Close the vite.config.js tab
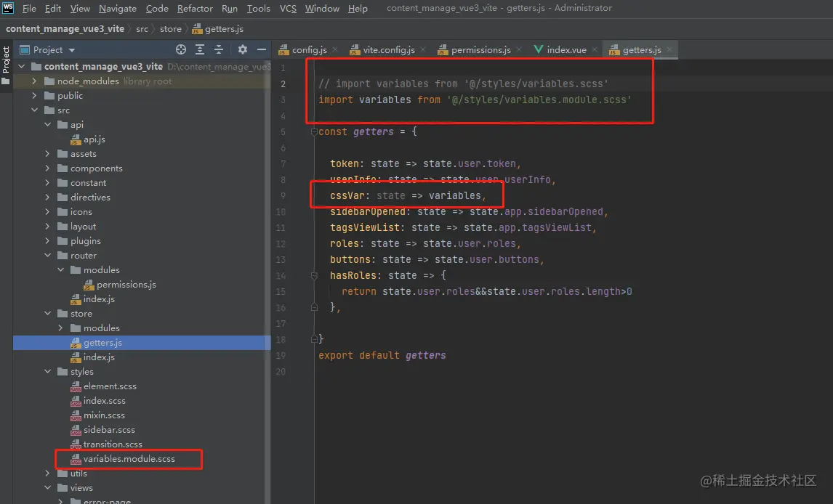This screenshot has width=833, height=504. [423, 49]
